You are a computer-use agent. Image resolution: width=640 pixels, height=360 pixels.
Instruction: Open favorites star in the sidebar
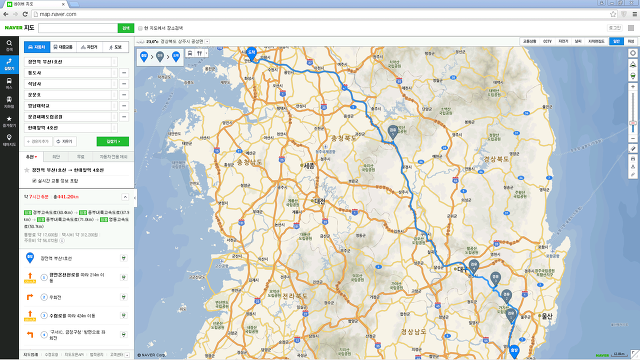(9, 121)
